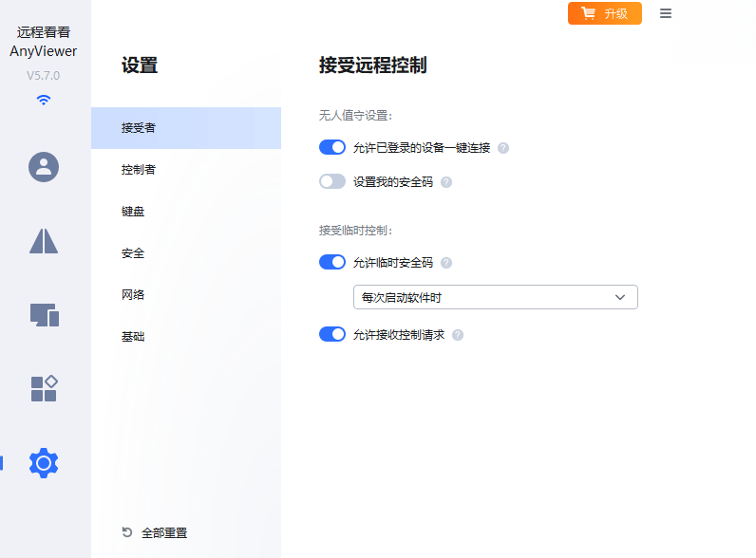Open the account profile icon in sidebar

(44, 167)
